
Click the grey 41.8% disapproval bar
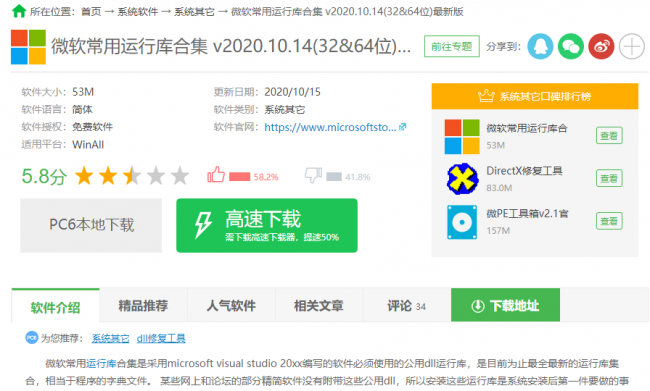coord(334,177)
